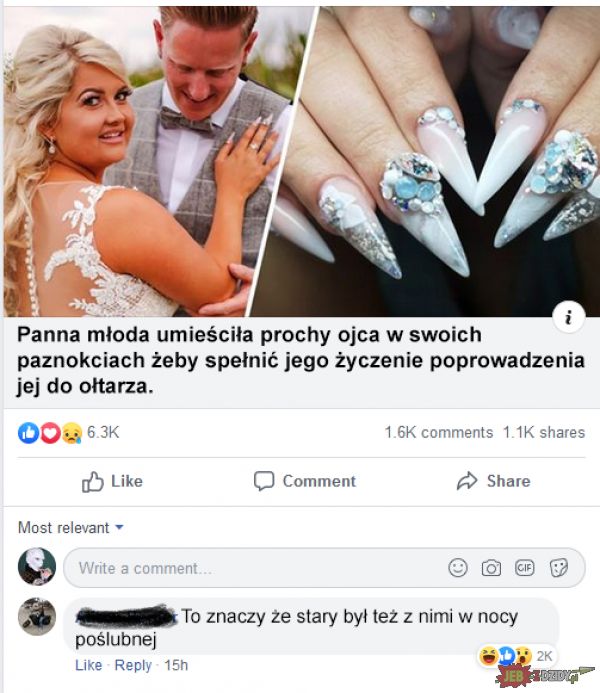Click the heart love reaction icon

(x=50, y=433)
